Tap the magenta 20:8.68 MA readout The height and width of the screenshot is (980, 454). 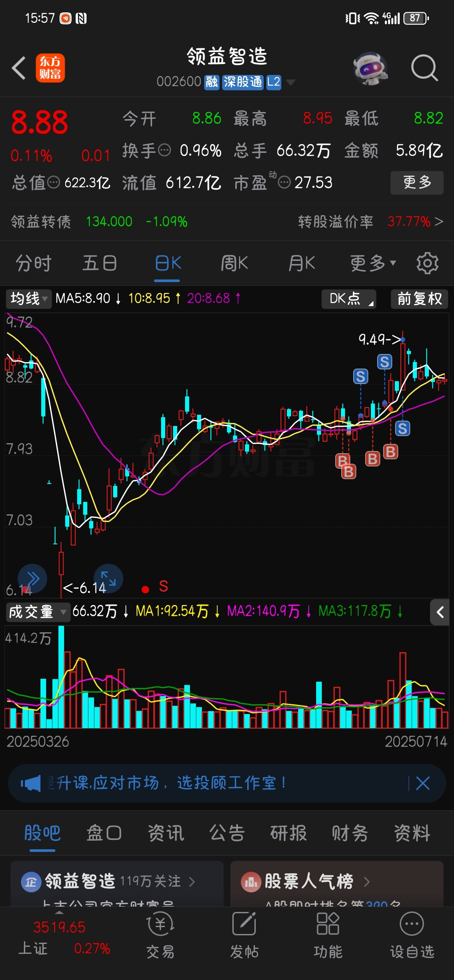coord(214,299)
